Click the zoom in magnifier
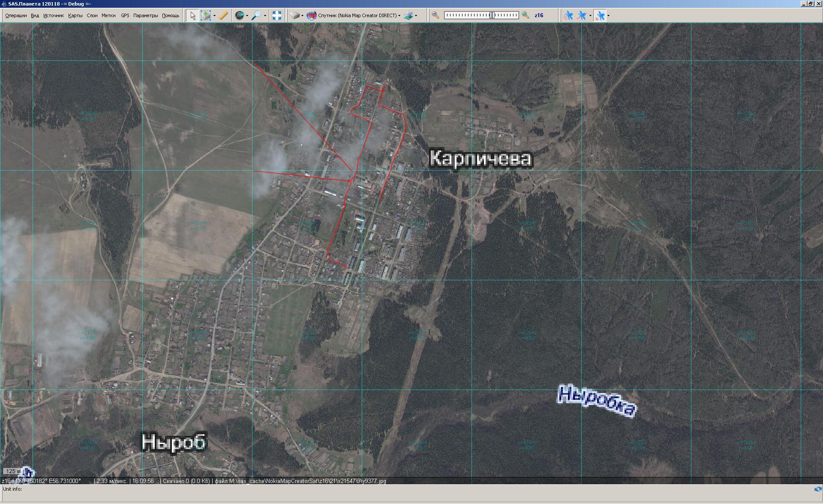Screen dimensions: 823x504 [526, 15]
